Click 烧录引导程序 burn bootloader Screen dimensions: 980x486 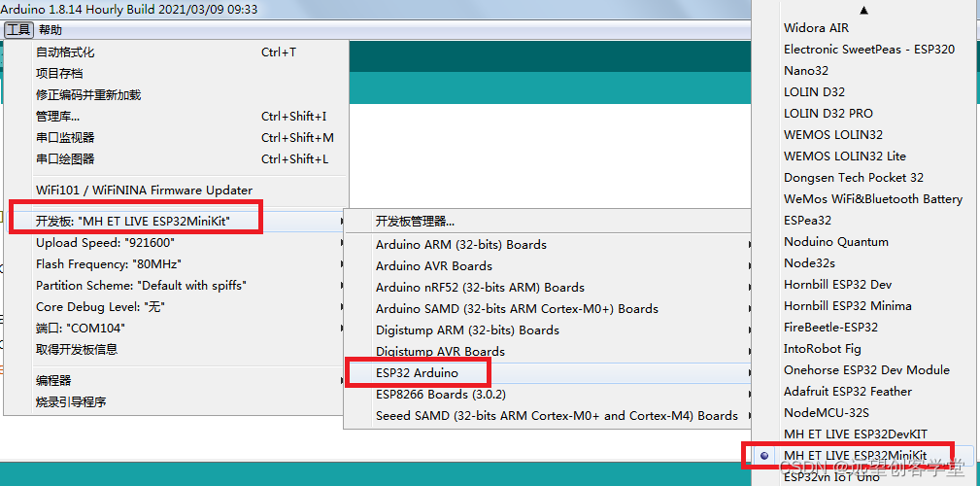[176, 401]
